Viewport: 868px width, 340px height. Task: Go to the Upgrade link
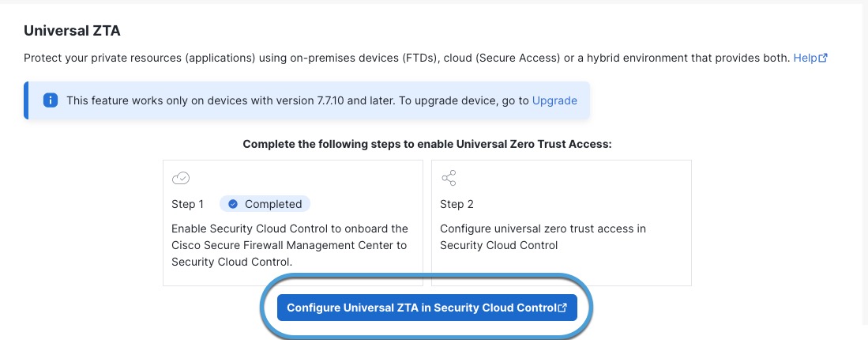click(x=554, y=100)
